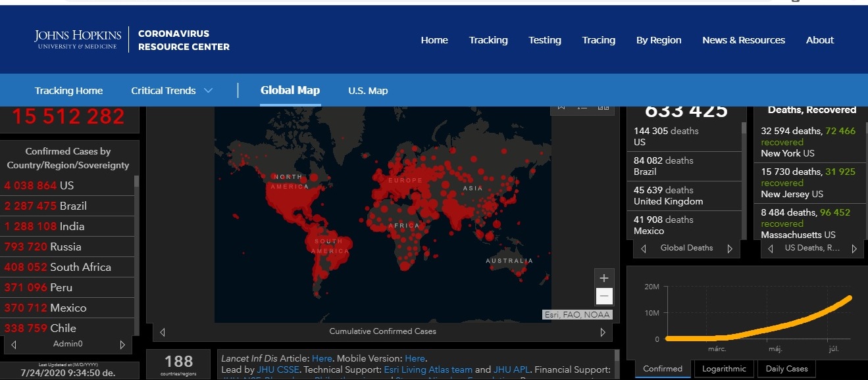Image resolution: width=868 pixels, height=380 pixels.
Task: Click right arrow beside US Deaths, Recovered
Action: click(854, 249)
